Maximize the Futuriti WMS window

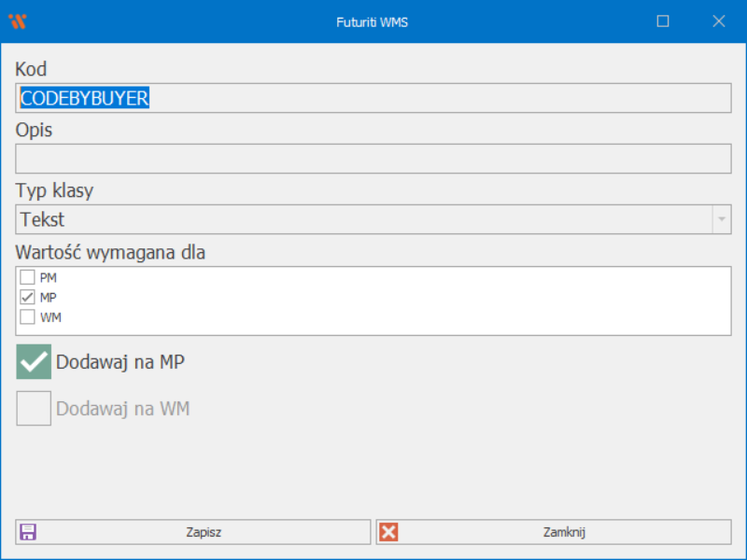click(663, 21)
